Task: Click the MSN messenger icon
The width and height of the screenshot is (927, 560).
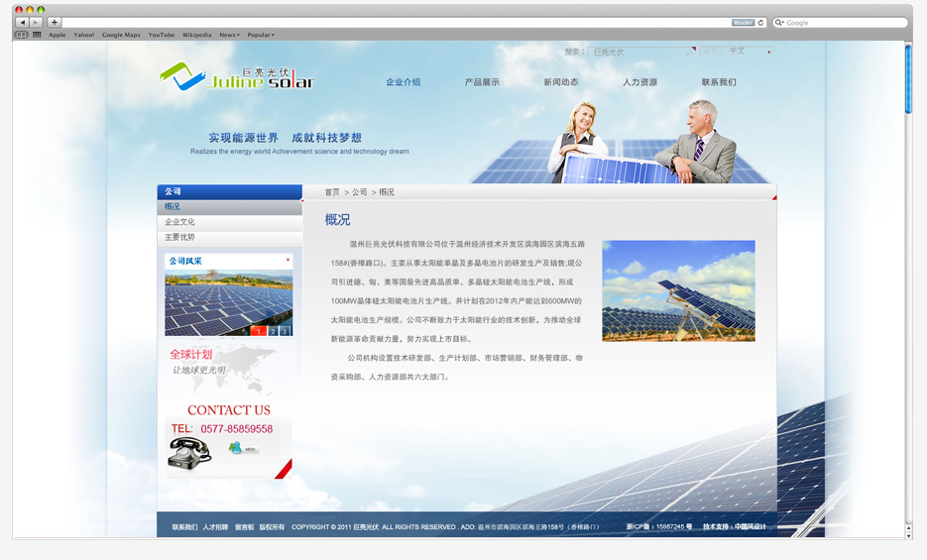Action: [237, 448]
